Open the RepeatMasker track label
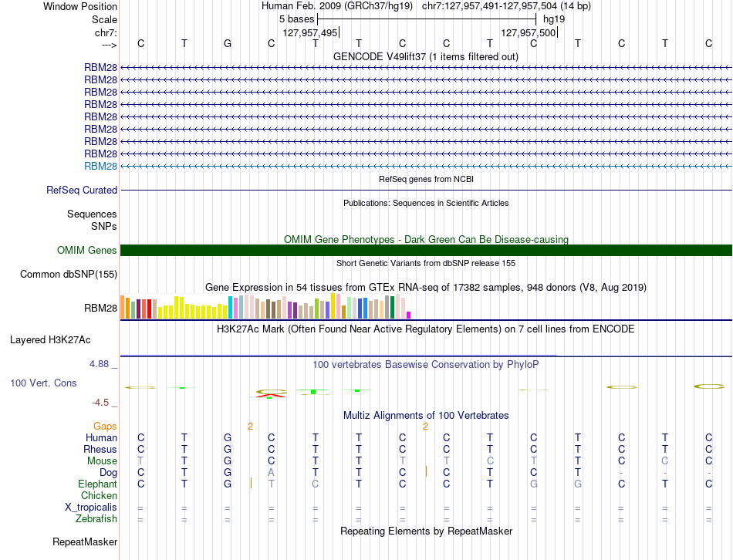 85,542
